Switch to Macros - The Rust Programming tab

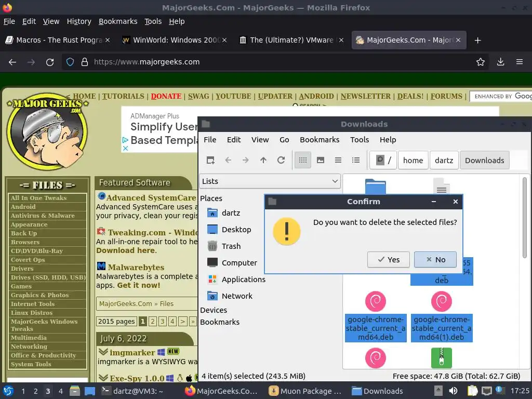click(x=58, y=40)
